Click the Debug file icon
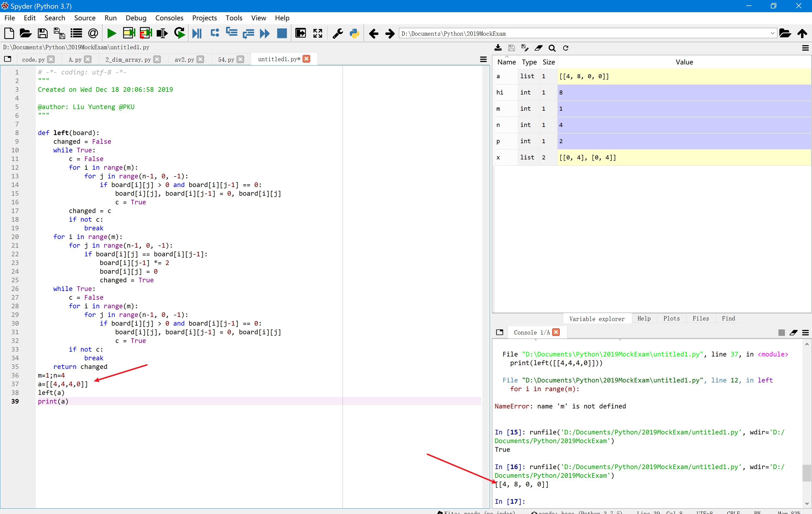 [x=197, y=33]
